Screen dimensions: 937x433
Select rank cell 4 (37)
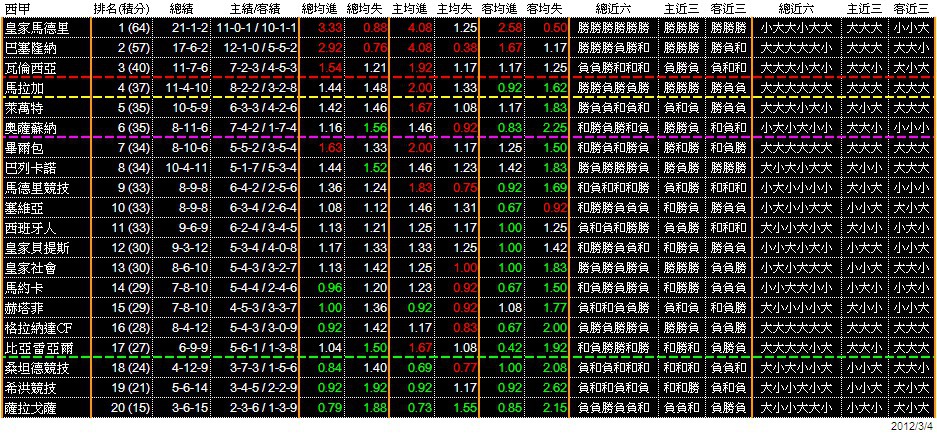coord(133,88)
